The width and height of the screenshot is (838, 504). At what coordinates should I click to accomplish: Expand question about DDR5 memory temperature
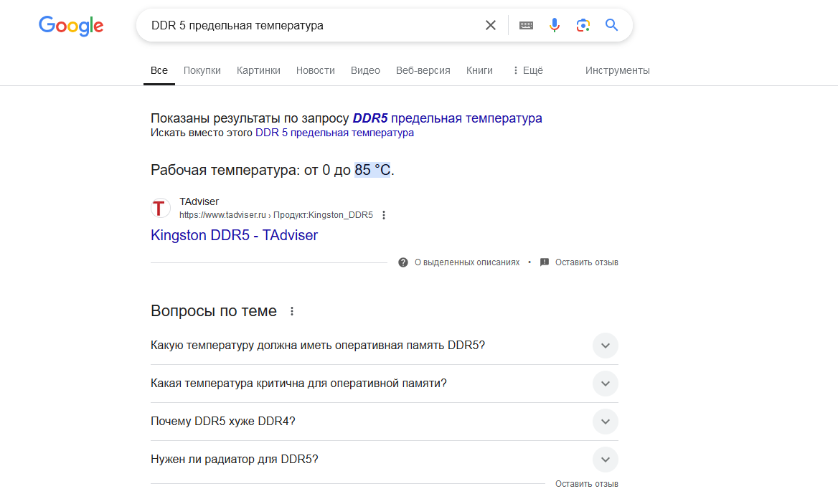(605, 346)
